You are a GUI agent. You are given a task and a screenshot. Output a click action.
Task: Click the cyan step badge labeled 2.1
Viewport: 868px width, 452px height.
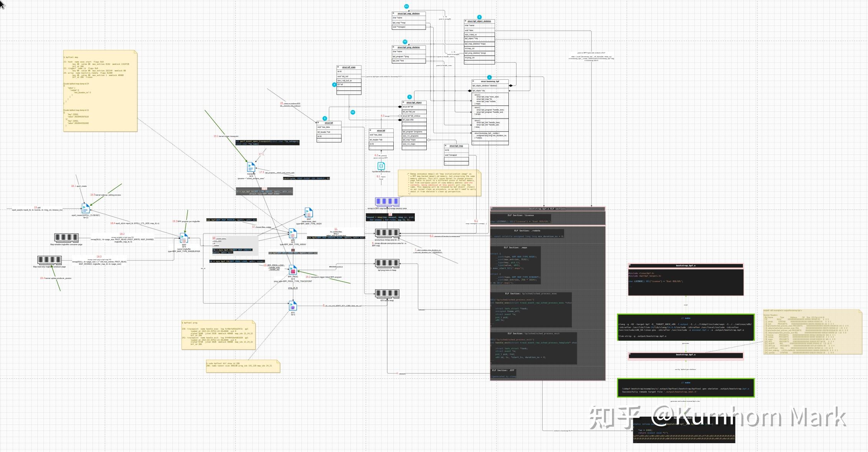coord(406,7)
